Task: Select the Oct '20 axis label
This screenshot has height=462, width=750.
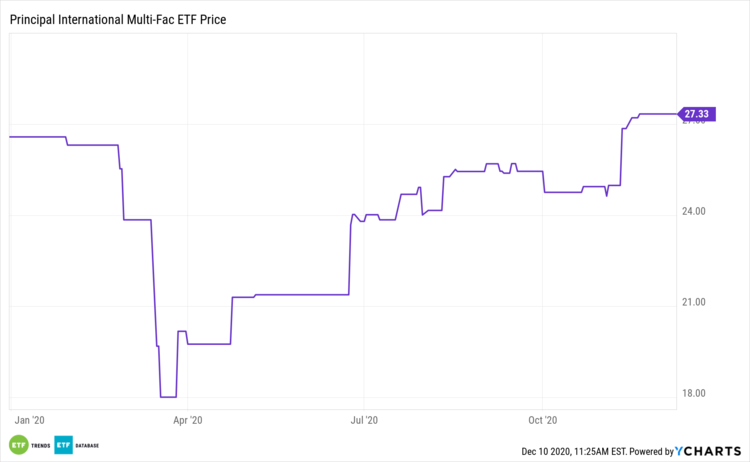Action: (x=541, y=420)
